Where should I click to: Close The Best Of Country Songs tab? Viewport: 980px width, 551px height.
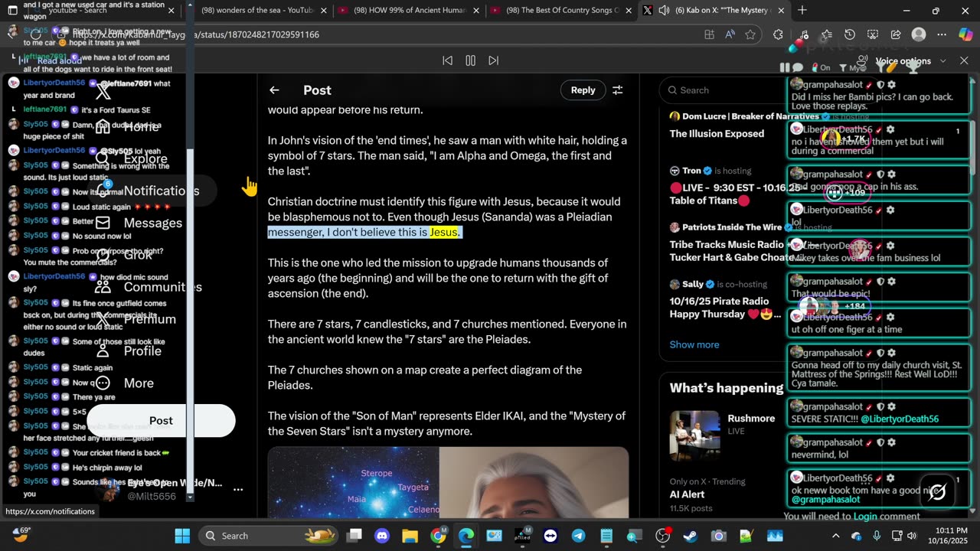628,11
